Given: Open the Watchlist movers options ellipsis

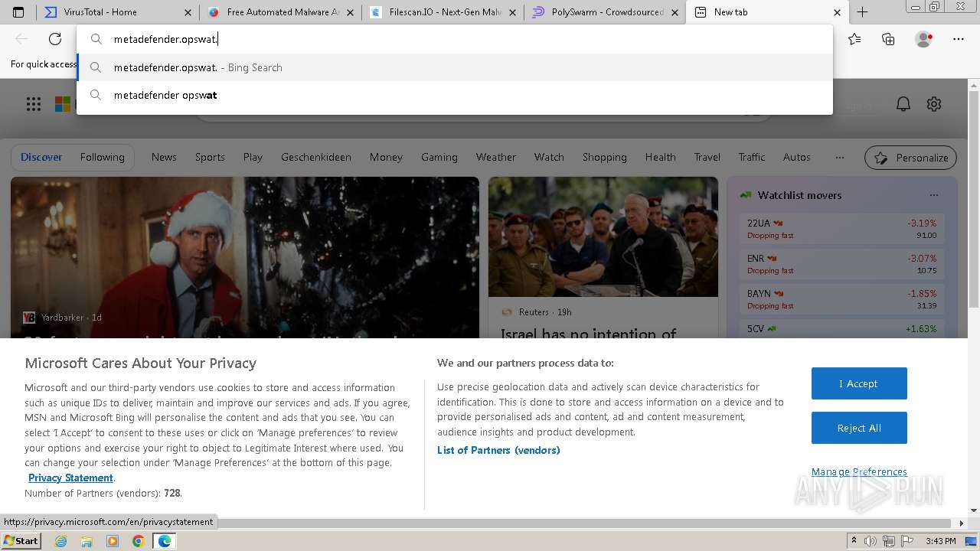Looking at the screenshot, I should point(933,195).
